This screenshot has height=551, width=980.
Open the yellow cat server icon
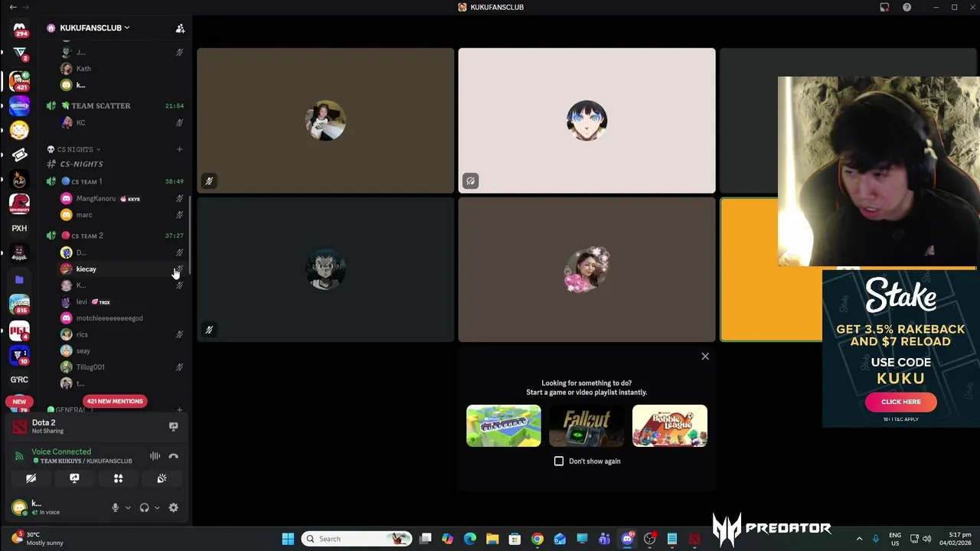pos(19,130)
